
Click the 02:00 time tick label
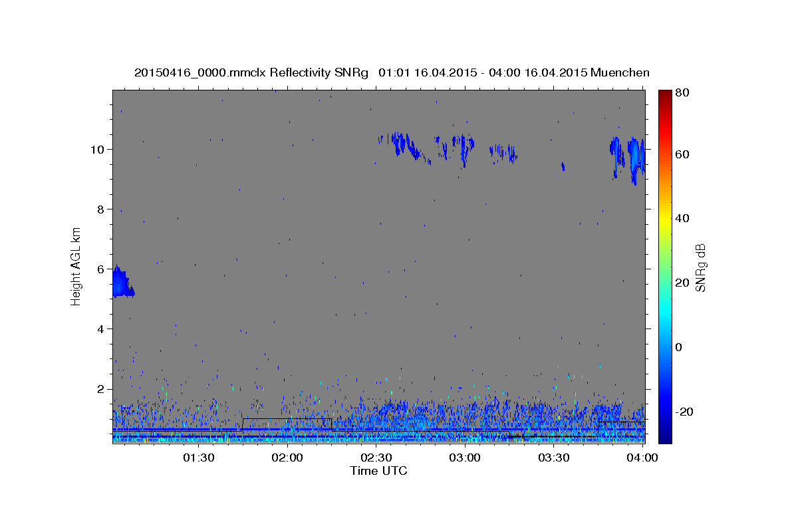point(287,458)
